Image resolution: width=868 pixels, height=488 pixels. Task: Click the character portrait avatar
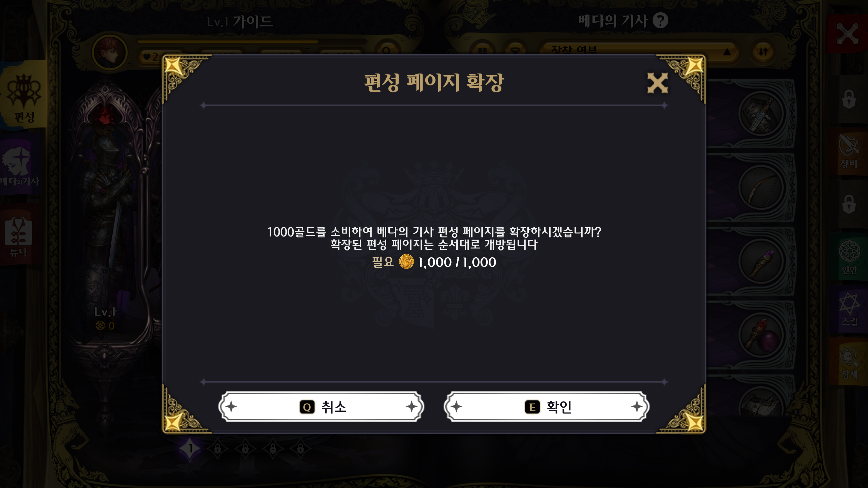point(109,53)
